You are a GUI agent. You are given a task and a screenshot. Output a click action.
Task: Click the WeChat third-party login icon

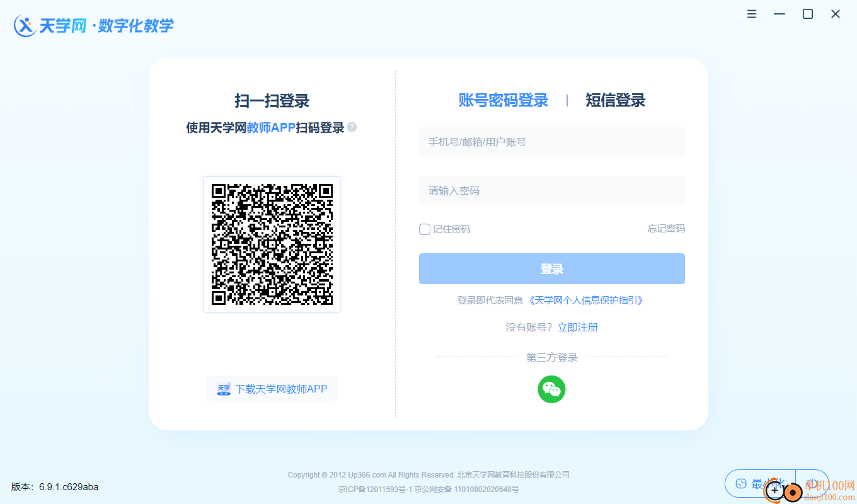[x=551, y=389]
